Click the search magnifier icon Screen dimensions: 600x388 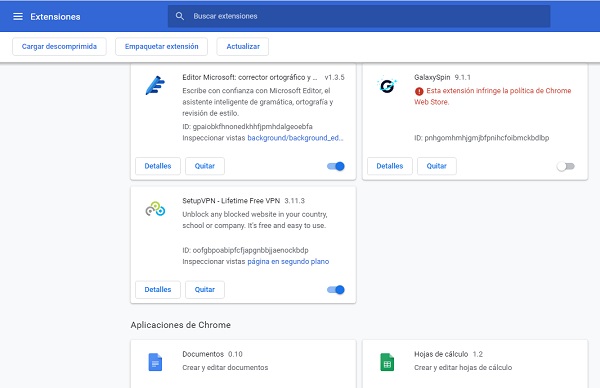click(x=179, y=16)
